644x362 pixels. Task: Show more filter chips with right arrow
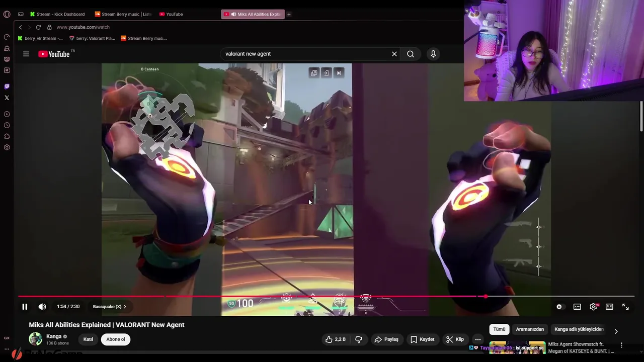(616, 331)
